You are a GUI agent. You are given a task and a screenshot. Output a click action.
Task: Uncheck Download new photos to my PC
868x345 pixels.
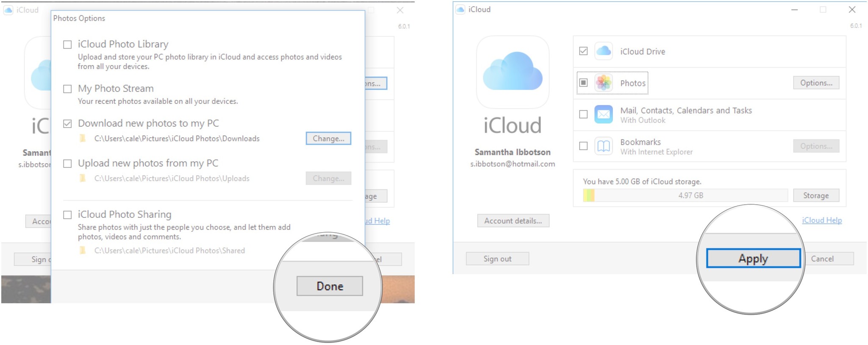click(67, 124)
